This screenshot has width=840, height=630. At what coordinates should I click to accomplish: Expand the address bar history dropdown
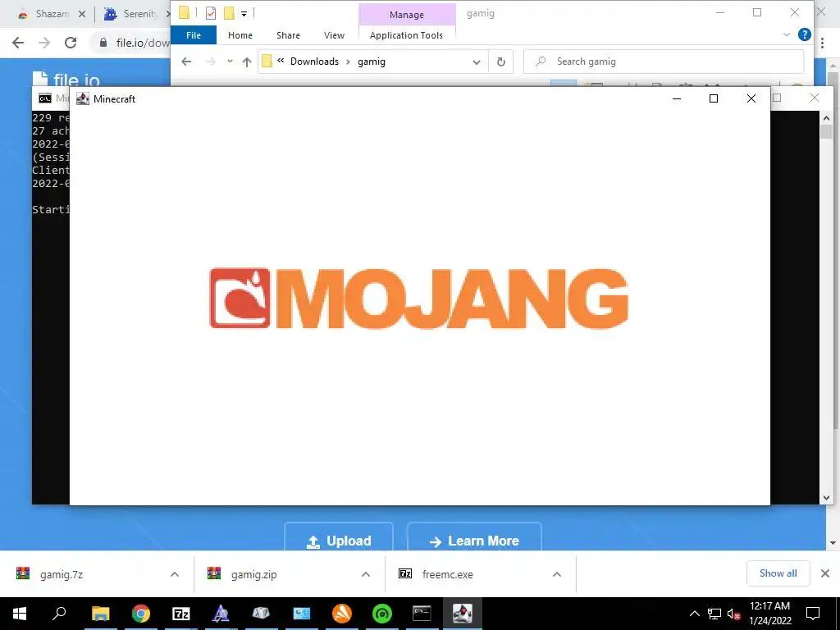[x=477, y=62]
